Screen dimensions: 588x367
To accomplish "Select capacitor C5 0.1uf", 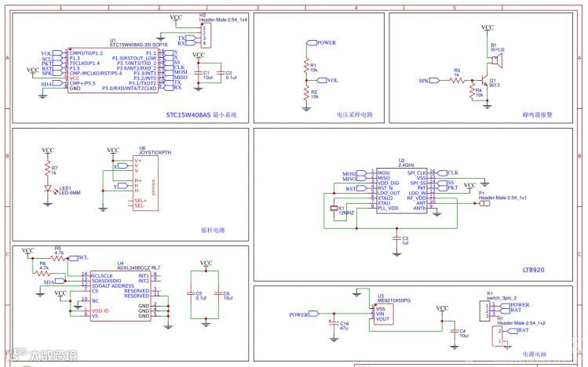I will (x=192, y=294).
